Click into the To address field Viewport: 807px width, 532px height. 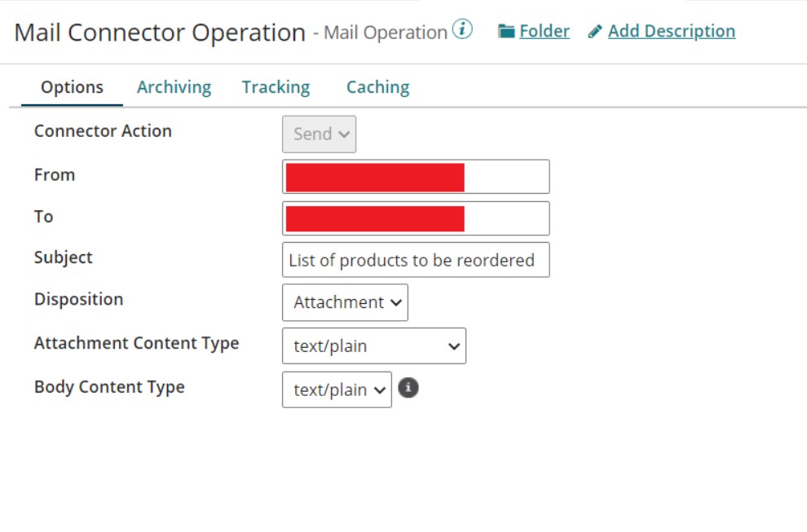click(x=505, y=218)
